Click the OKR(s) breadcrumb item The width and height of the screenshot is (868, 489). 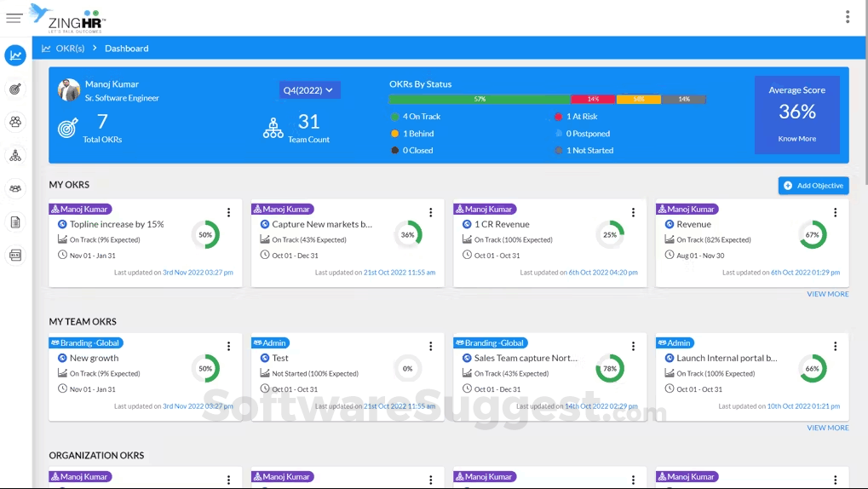pyautogui.click(x=70, y=49)
